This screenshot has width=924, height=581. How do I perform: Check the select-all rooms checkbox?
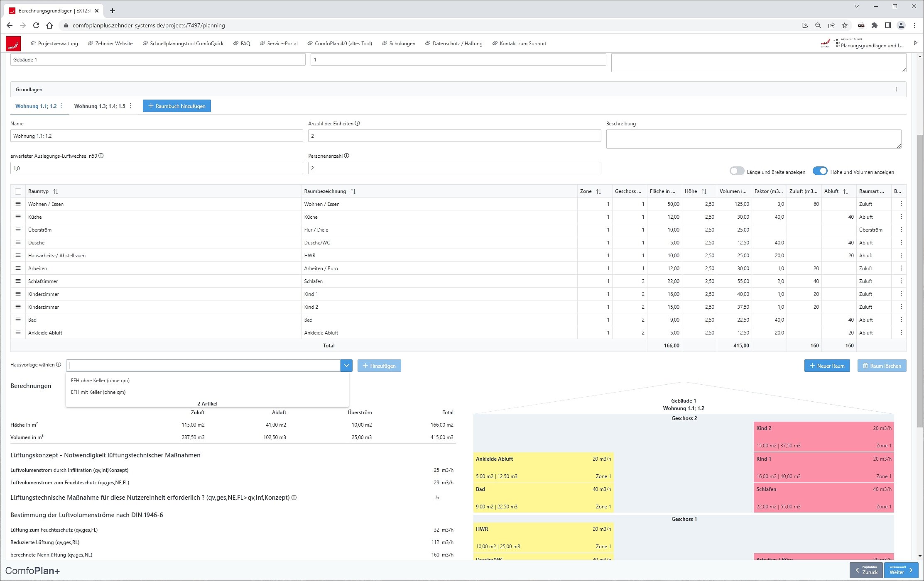tap(18, 191)
